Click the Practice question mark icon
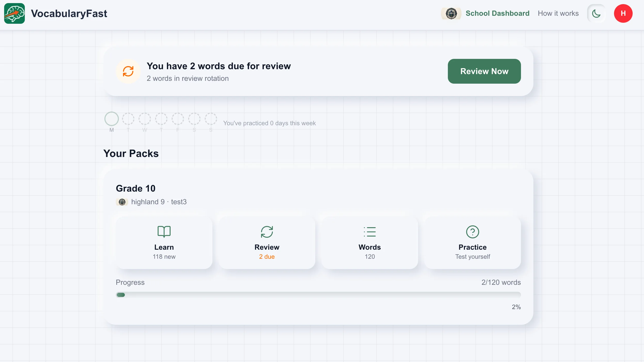This screenshot has width=644, height=362. (x=472, y=232)
